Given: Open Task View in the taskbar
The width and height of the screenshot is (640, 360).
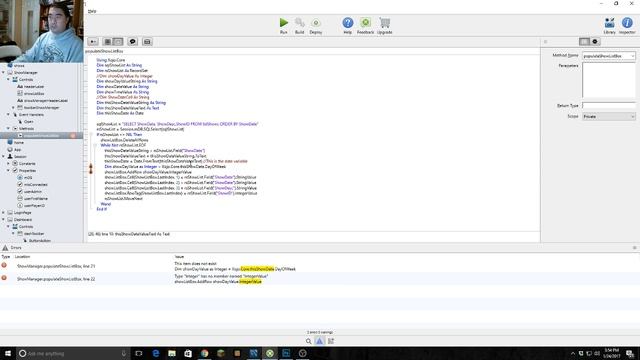Looking at the screenshot, I should click(x=139, y=353).
